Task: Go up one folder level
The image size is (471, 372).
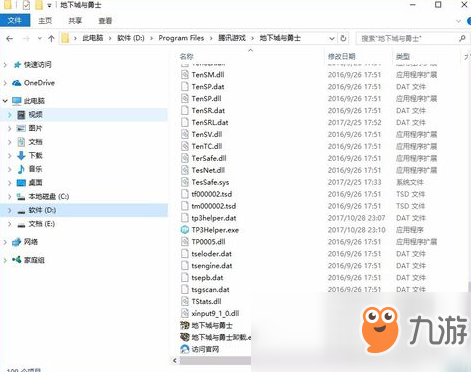Action: [x=51, y=39]
